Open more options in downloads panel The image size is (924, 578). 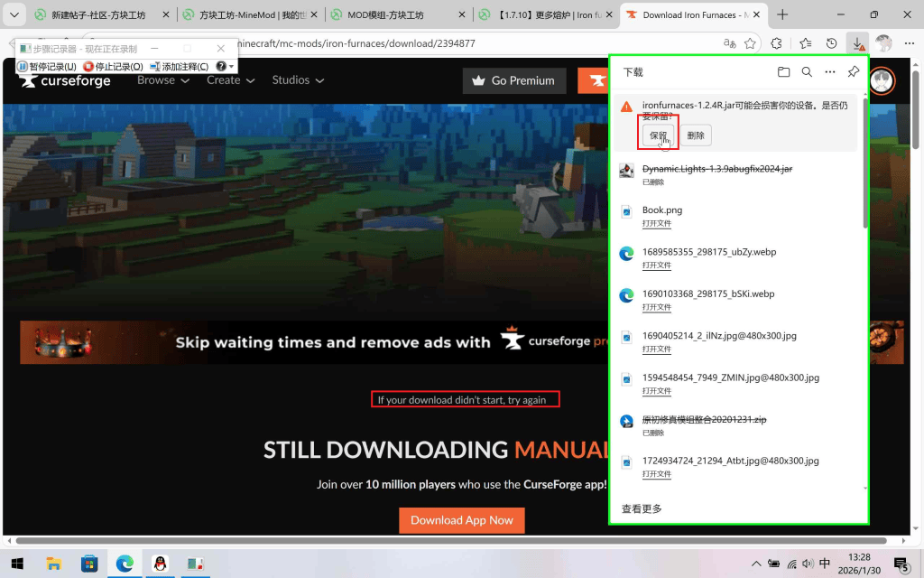point(830,72)
